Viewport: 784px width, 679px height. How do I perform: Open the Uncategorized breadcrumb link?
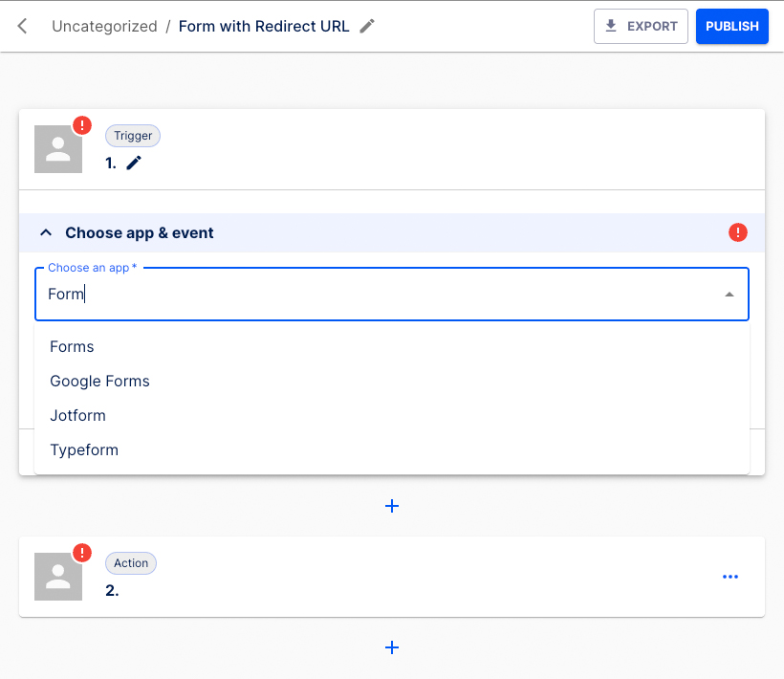pos(104,26)
